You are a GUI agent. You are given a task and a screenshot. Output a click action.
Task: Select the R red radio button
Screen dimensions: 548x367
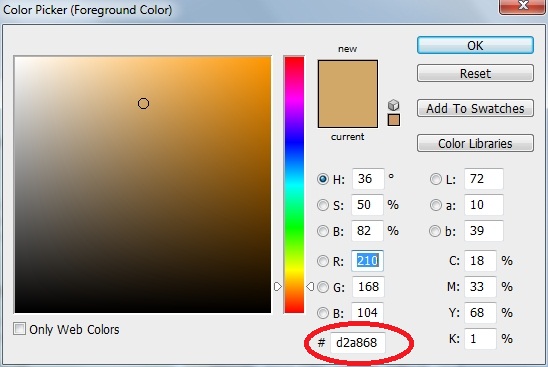323,261
